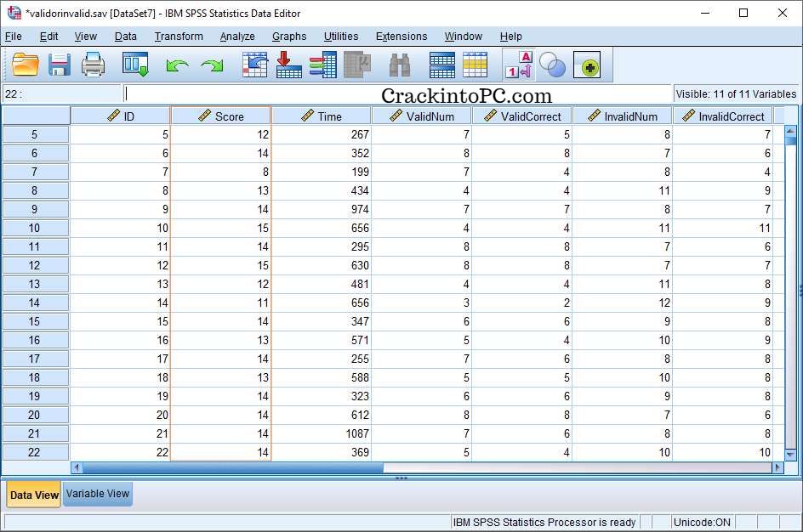Open the Extensions menu

coord(401,37)
